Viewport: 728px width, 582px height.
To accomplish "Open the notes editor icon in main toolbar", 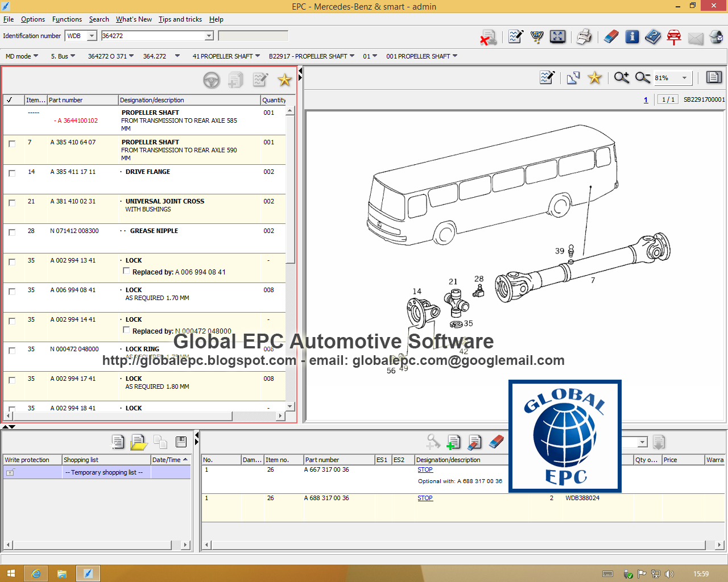I will (x=516, y=37).
